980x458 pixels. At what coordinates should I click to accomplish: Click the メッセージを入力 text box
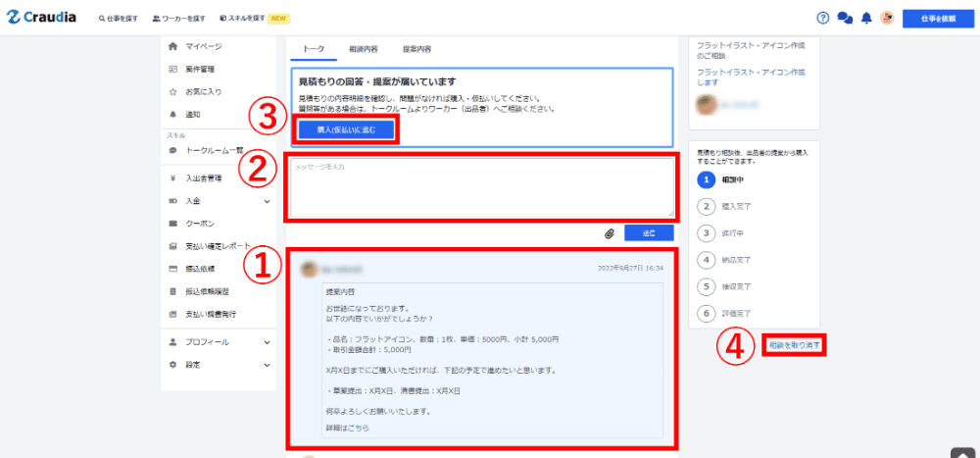coord(480,187)
